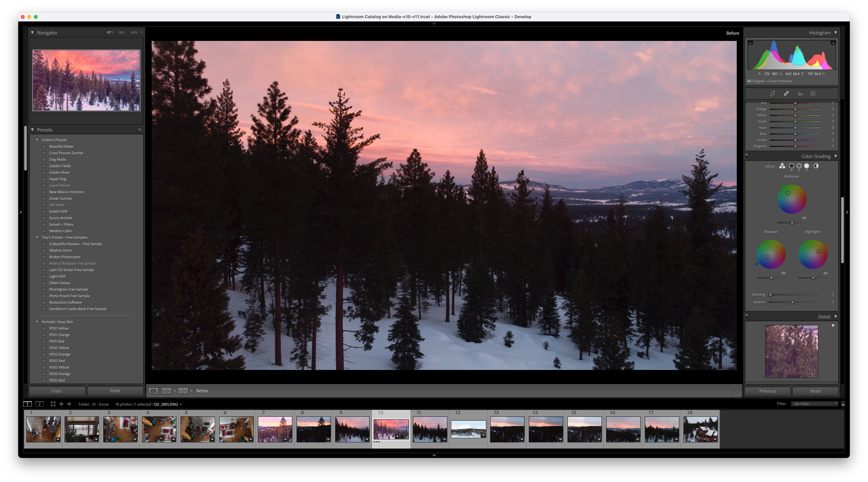The image size is (868, 482).
Task: Collapse the Histogram panel
Action: click(836, 33)
